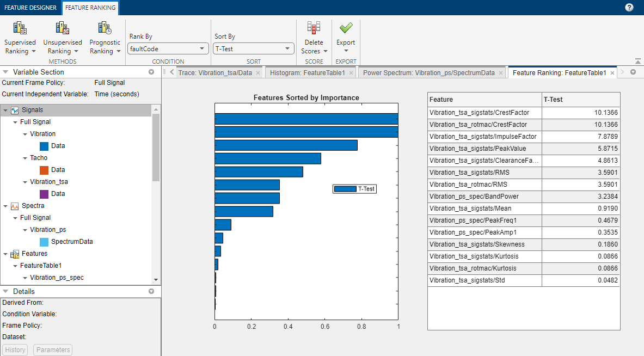Open the Sort By T-Test dropdown
The image size is (644, 356).
point(253,48)
